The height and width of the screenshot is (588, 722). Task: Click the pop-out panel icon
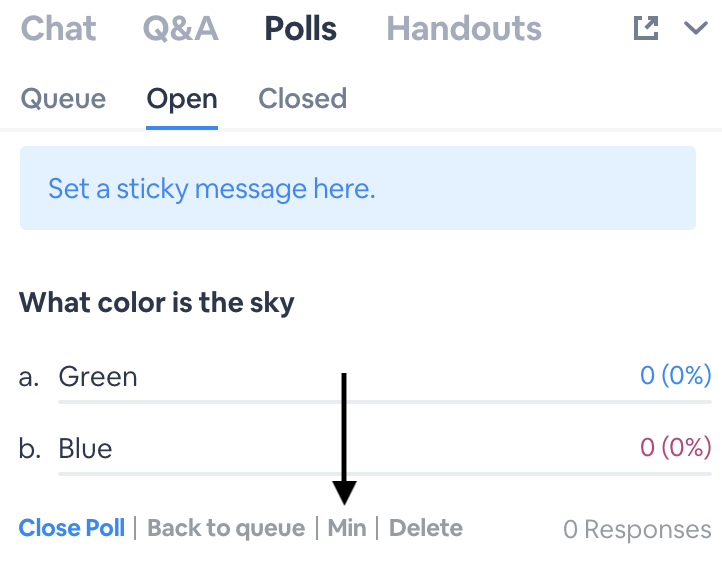coord(647,29)
